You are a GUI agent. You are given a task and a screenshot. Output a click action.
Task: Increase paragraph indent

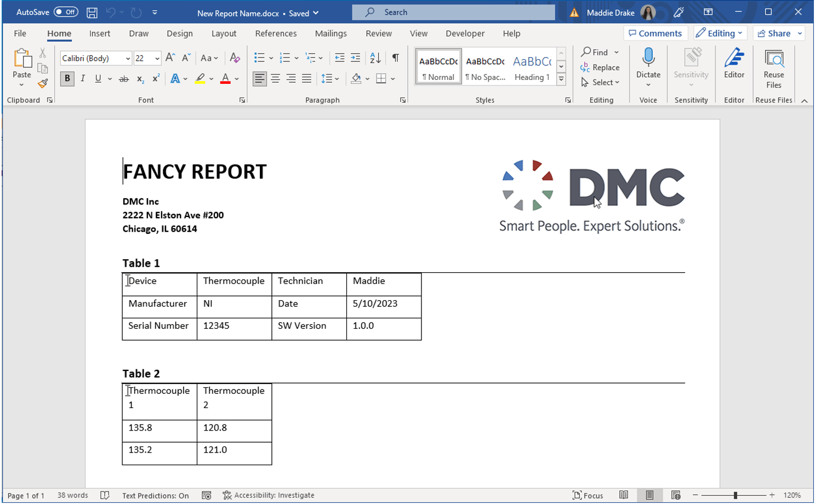click(355, 58)
